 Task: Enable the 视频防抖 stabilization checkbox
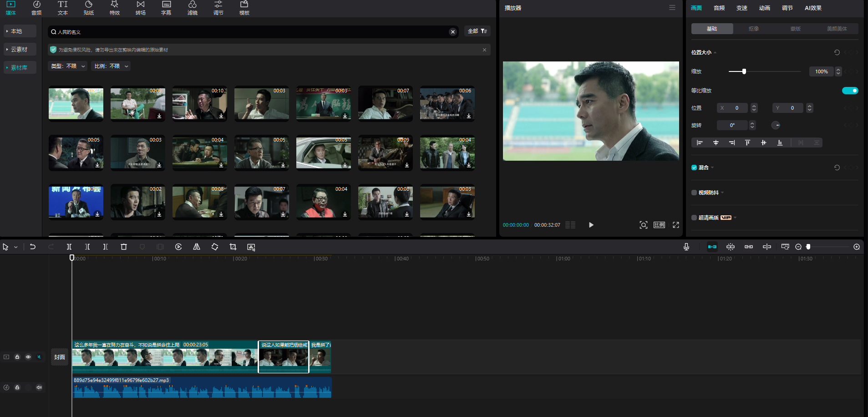point(694,193)
